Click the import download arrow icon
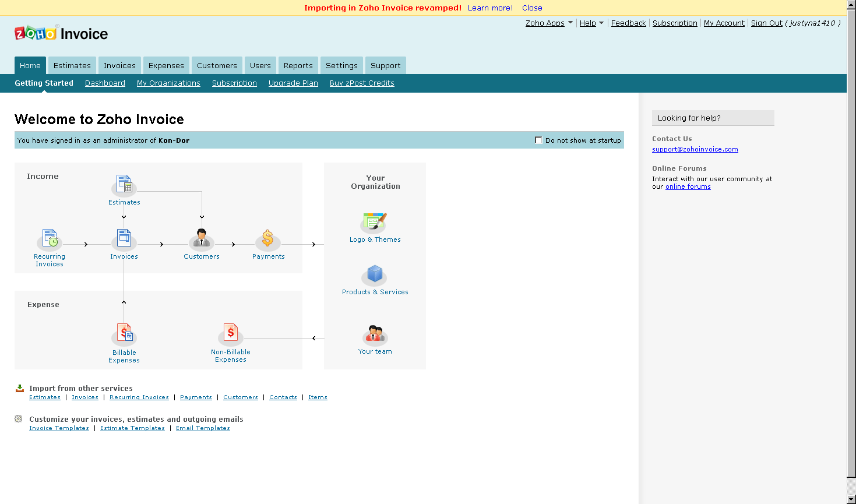Image resolution: width=856 pixels, height=504 pixels. [19, 388]
